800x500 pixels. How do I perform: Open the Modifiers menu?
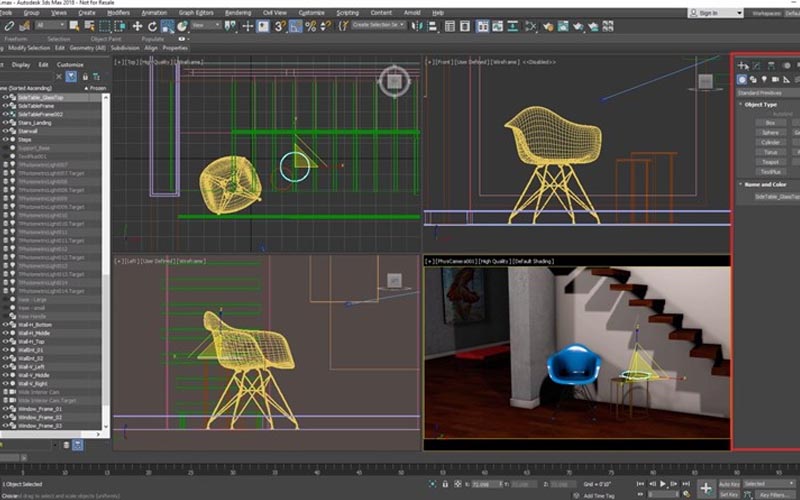118,13
